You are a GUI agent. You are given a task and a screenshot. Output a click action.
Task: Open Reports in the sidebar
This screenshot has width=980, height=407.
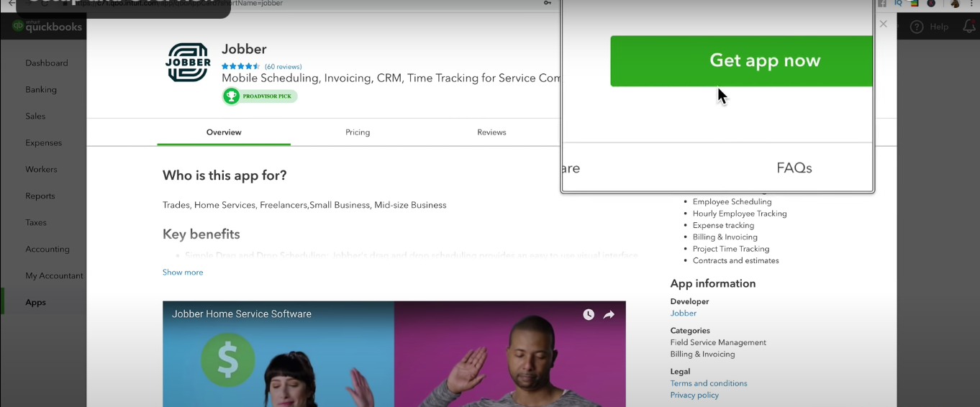40,196
